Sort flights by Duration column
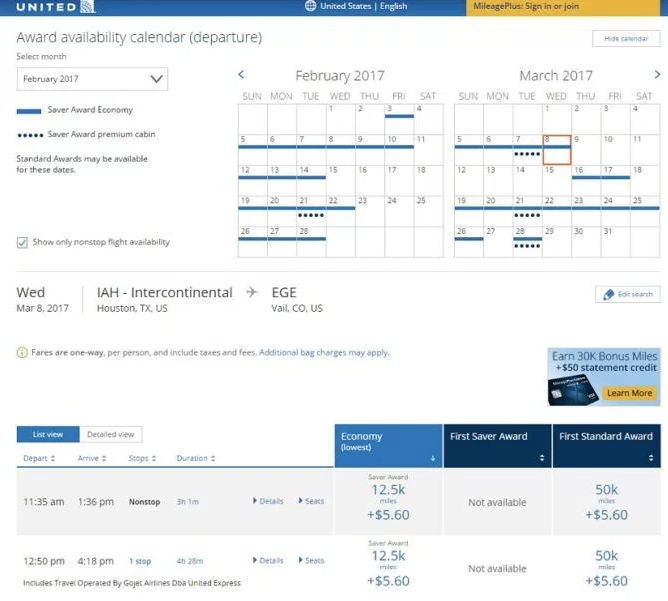Image resolution: width=668 pixels, height=601 pixels. (x=196, y=458)
